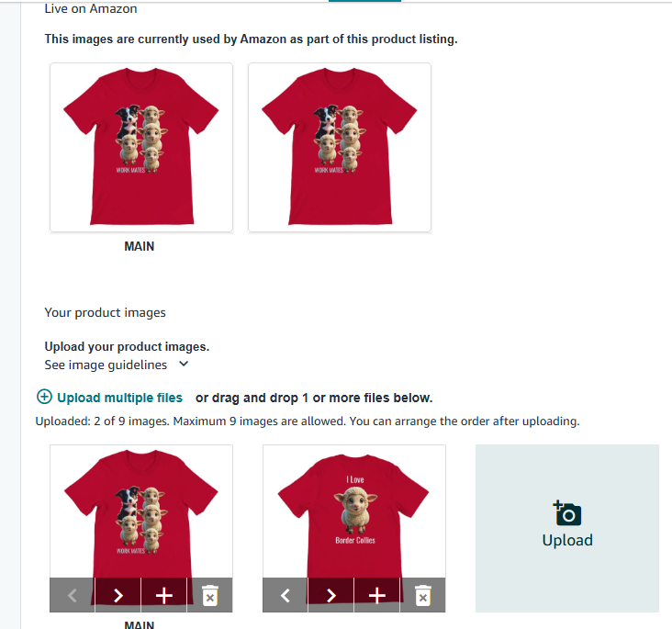This screenshot has width=672, height=629.
Task: Click plus icon on Border Collies image
Action: 376,595
